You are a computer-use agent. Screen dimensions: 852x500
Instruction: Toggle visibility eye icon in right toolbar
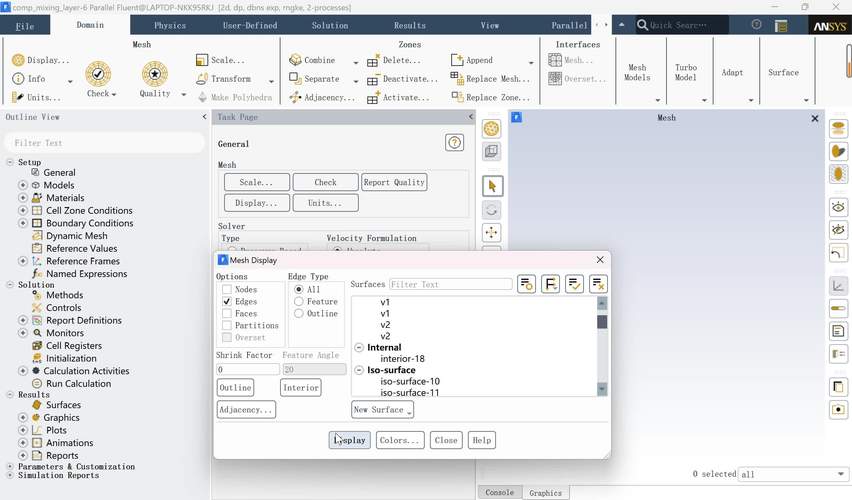pos(838,207)
